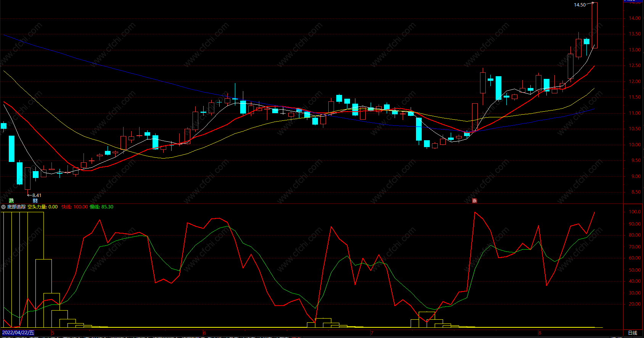The width and height of the screenshot is (644, 338).
Task: Click month marker 8 on time axis
Action: click(540, 333)
